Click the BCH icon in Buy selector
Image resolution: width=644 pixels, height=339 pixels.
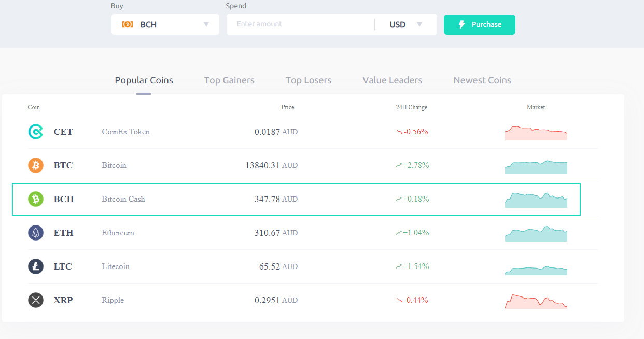pyautogui.click(x=128, y=24)
